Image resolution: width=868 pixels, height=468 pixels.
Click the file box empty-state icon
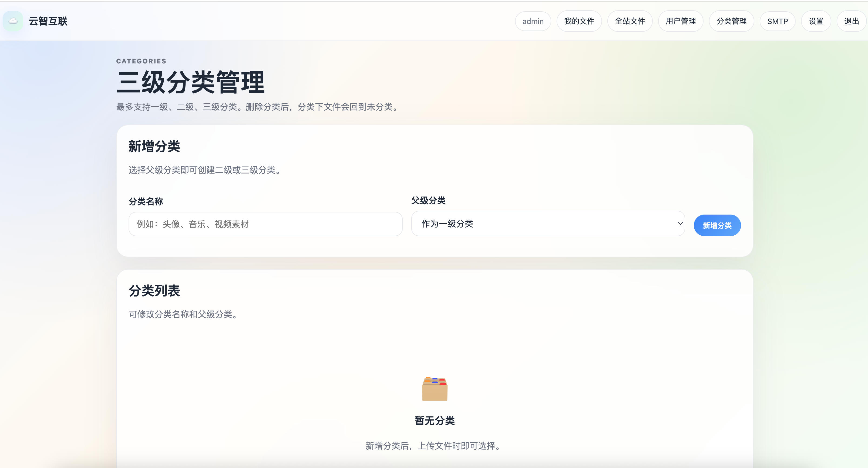point(434,389)
